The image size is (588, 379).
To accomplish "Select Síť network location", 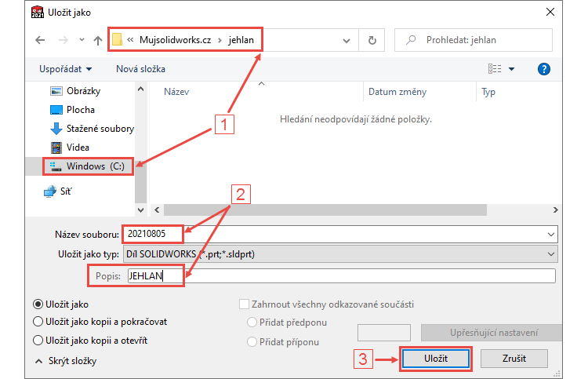I will 66,191.
